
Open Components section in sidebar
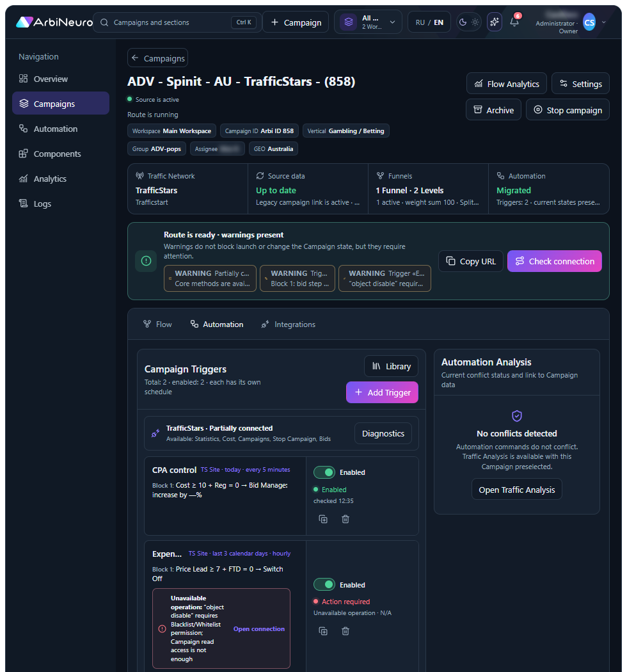[x=60, y=154]
